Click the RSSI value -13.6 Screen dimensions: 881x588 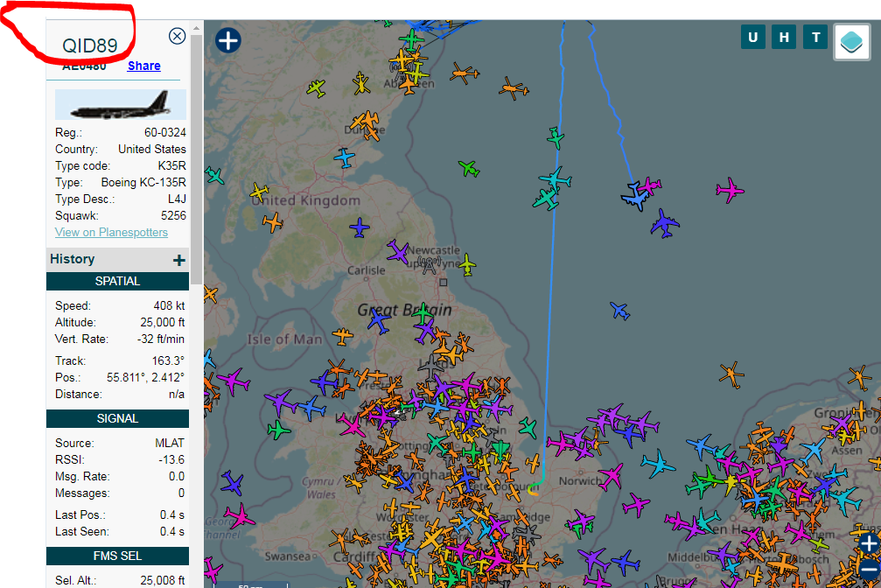(x=171, y=460)
